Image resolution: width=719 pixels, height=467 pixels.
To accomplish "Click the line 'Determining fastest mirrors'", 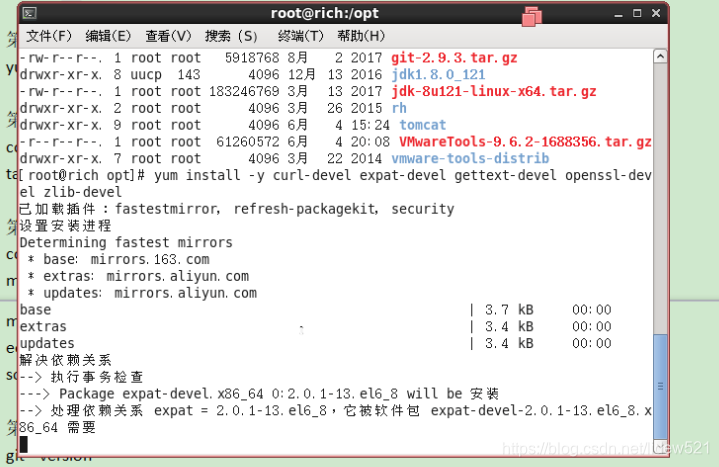I will click(126, 242).
